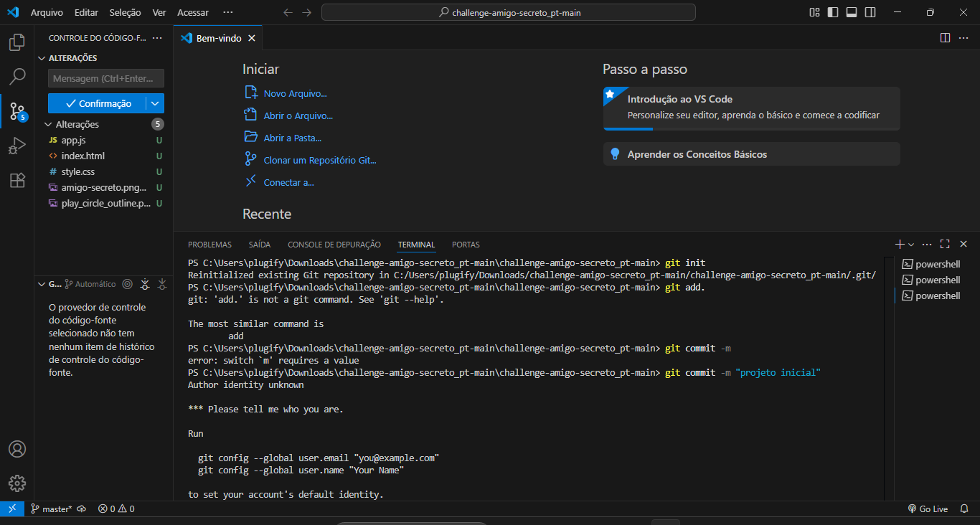Open the Manage gear icon
The height and width of the screenshot is (525, 980).
click(x=17, y=483)
